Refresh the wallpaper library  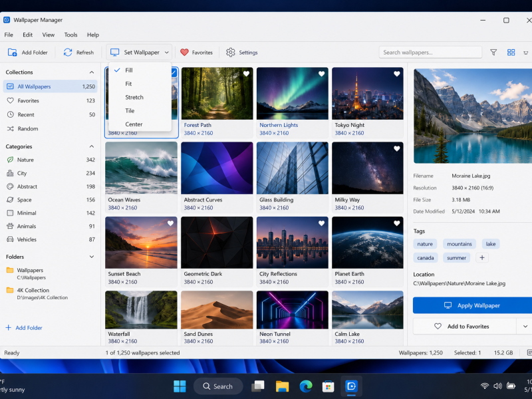(x=78, y=53)
